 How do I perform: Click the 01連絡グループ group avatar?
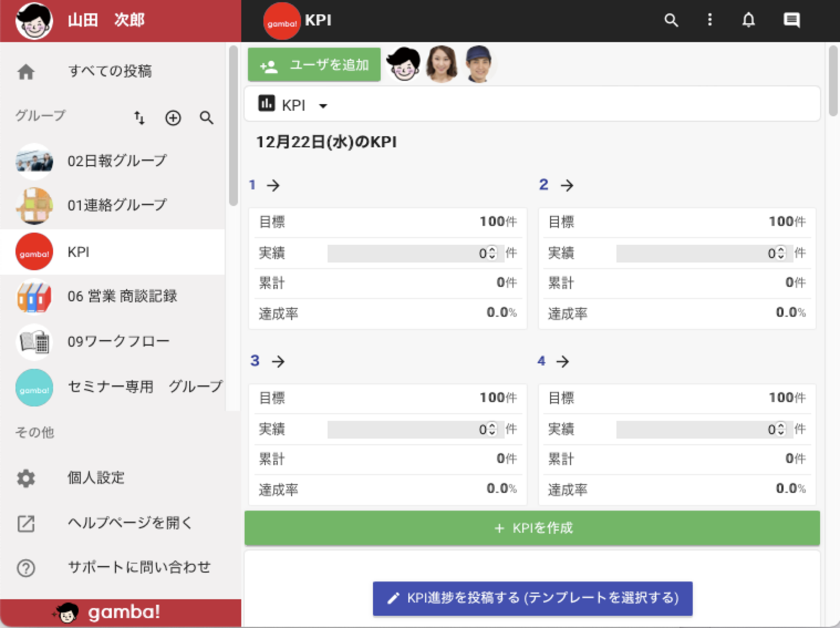click(x=34, y=206)
